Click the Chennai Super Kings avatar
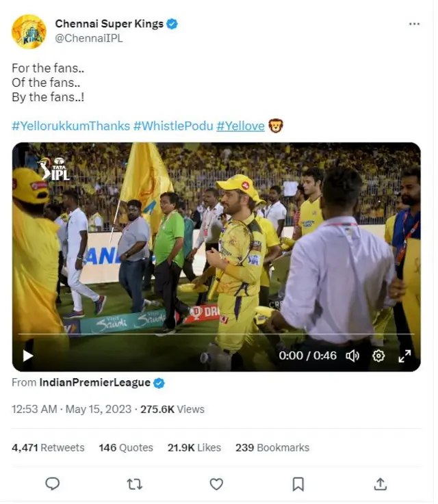This screenshot has height=504, width=438. pos(29,31)
